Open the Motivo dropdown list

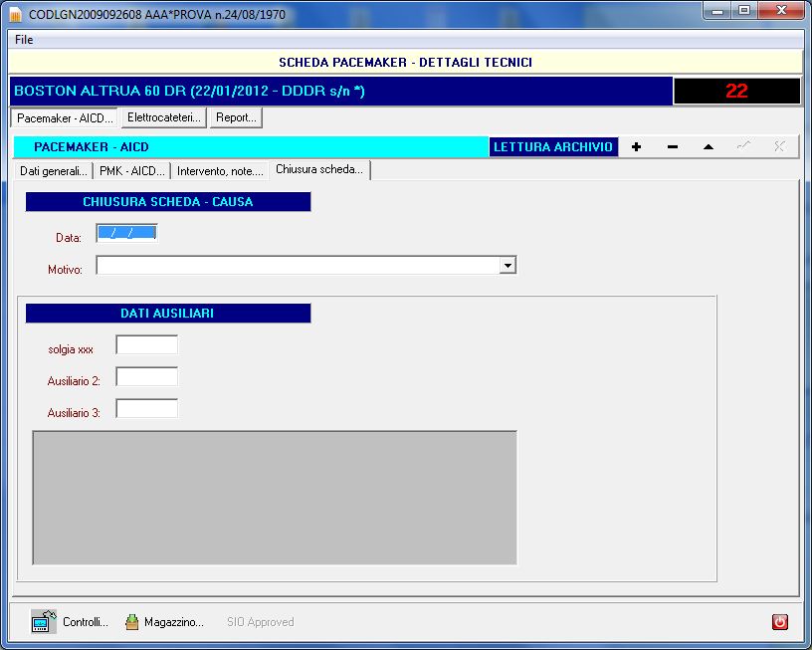click(x=507, y=265)
